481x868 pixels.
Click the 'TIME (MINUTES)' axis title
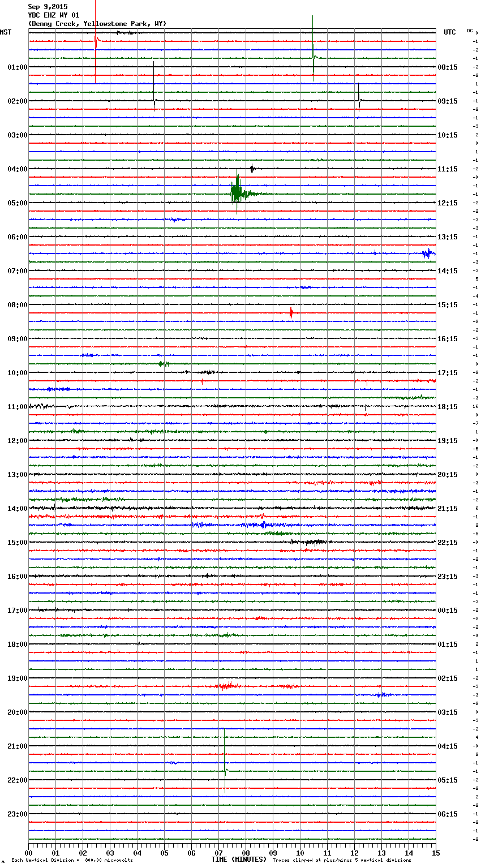(x=239, y=860)
